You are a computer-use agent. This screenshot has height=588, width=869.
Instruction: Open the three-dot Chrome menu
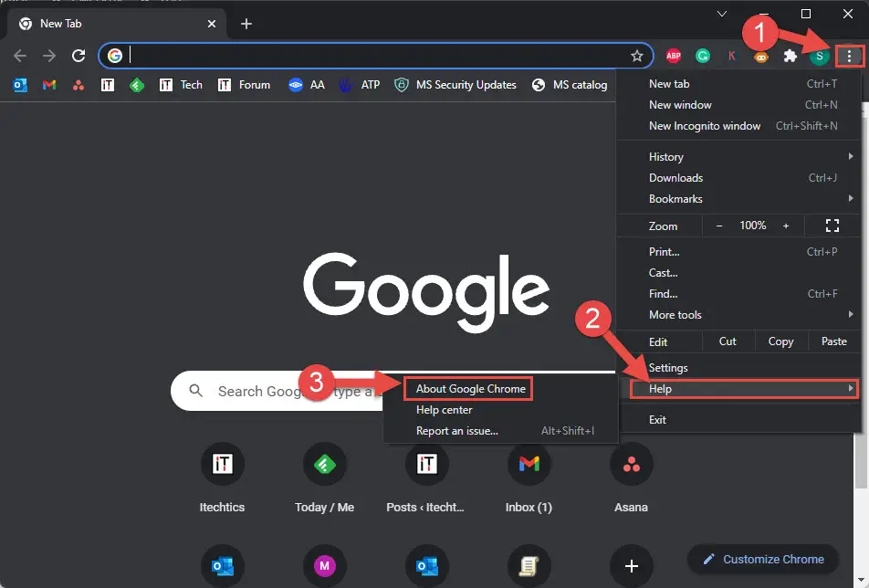[849, 56]
